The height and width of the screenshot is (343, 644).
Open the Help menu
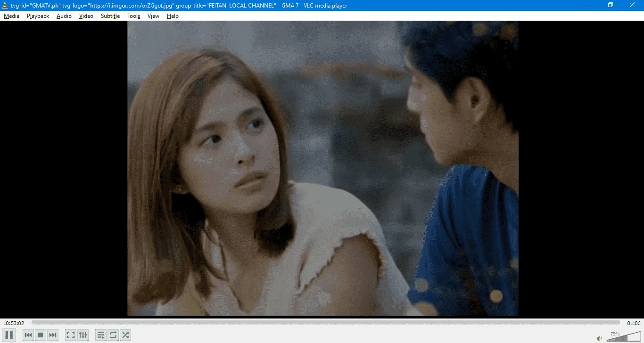173,16
